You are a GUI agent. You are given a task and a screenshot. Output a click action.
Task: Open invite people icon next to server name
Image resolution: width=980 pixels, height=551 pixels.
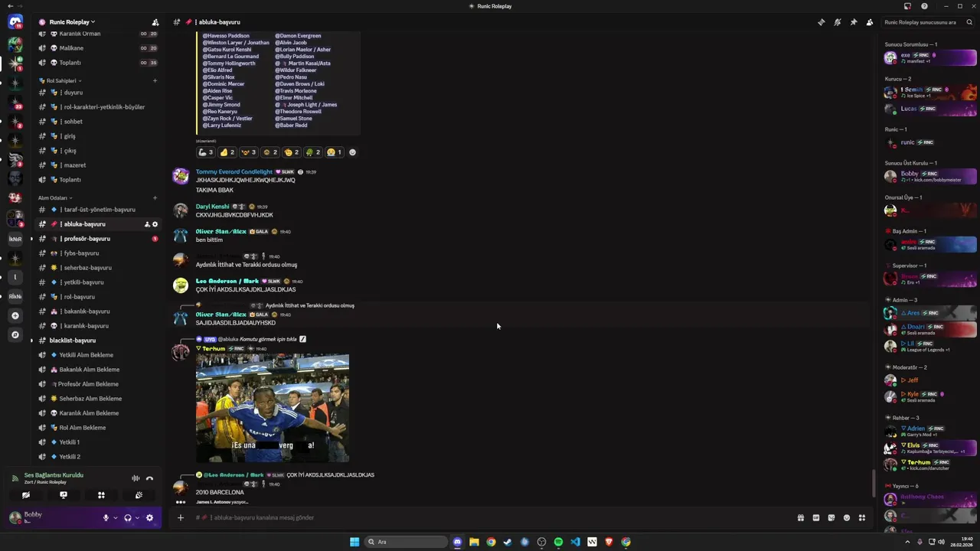[x=155, y=22]
